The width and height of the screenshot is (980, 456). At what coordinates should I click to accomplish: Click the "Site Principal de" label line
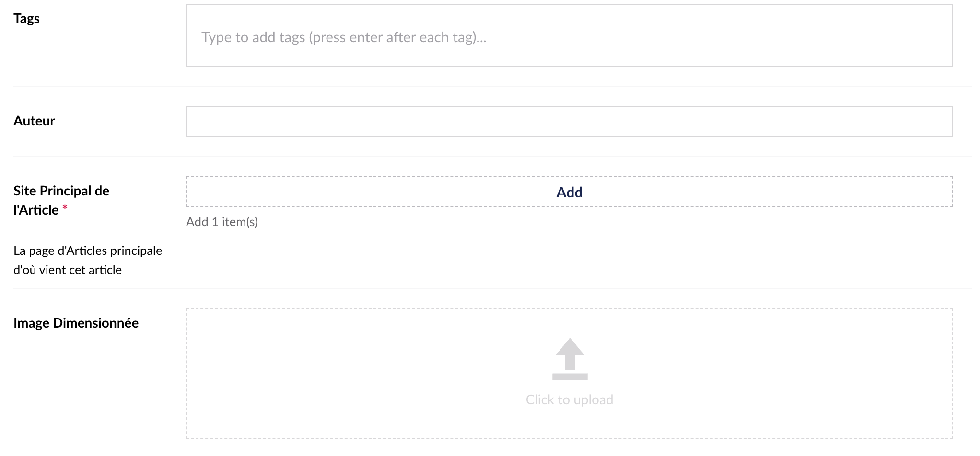(x=61, y=191)
